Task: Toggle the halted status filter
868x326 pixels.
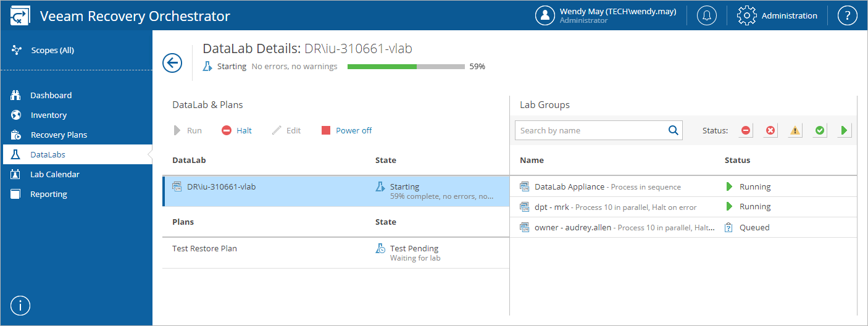Action: coord(746,130)
